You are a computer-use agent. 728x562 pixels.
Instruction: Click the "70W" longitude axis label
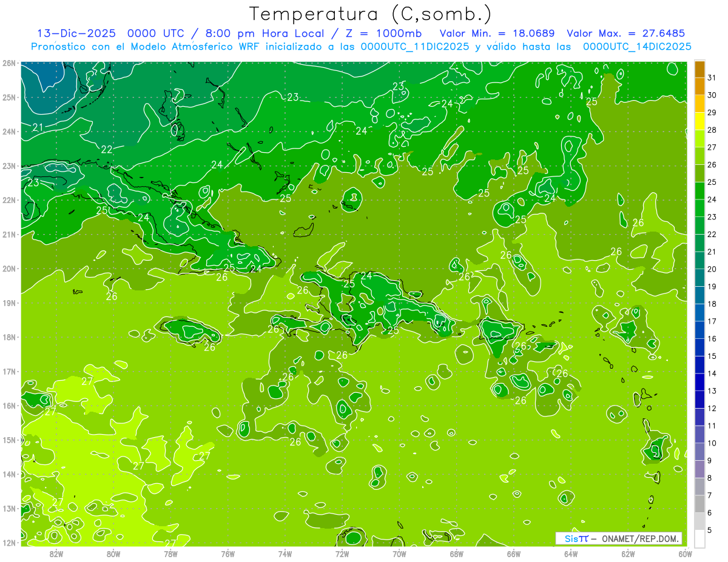[399, 553]
